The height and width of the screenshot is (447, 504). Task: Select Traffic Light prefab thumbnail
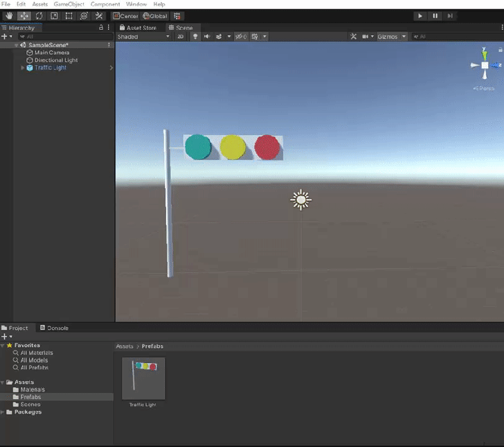(x=143, y=378)
